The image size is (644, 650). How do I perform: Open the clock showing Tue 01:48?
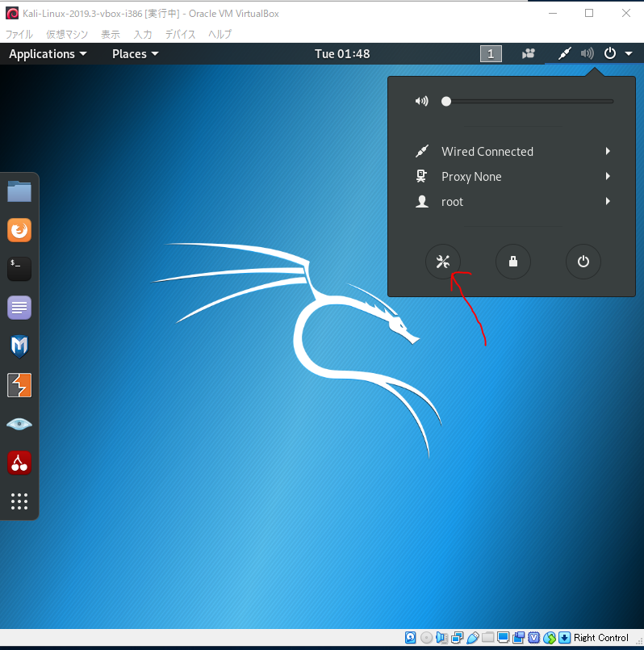point(342,54)
